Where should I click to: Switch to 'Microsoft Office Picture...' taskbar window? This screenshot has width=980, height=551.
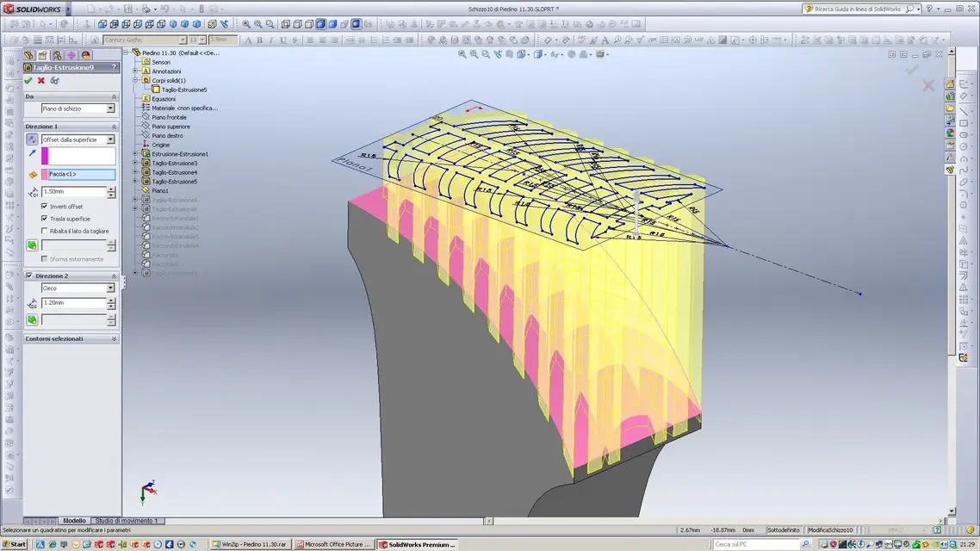[x=333, y=545]
